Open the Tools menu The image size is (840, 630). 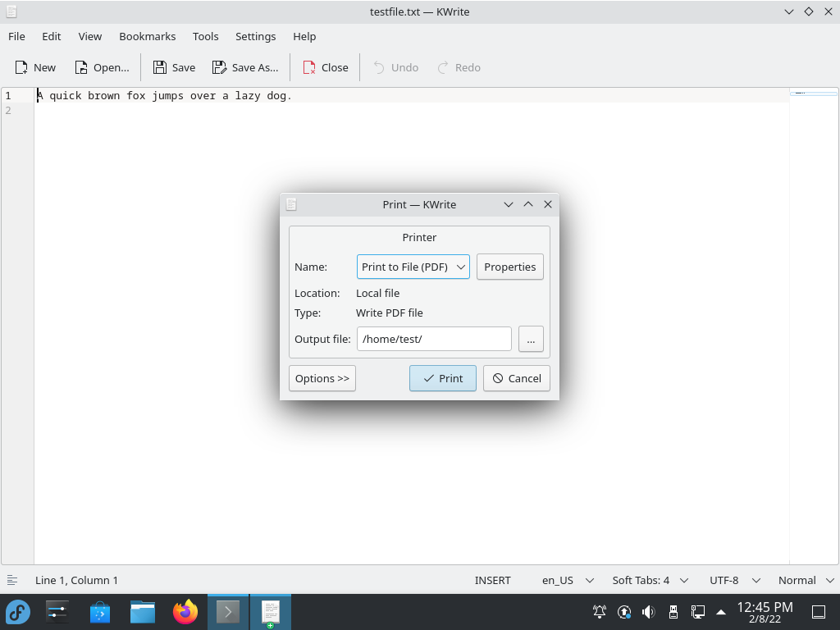(x=206, y=36)
